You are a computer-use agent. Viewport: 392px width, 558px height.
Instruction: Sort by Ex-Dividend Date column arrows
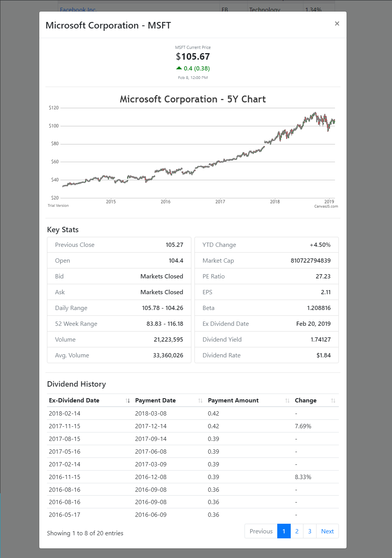[x=128, y=400]
